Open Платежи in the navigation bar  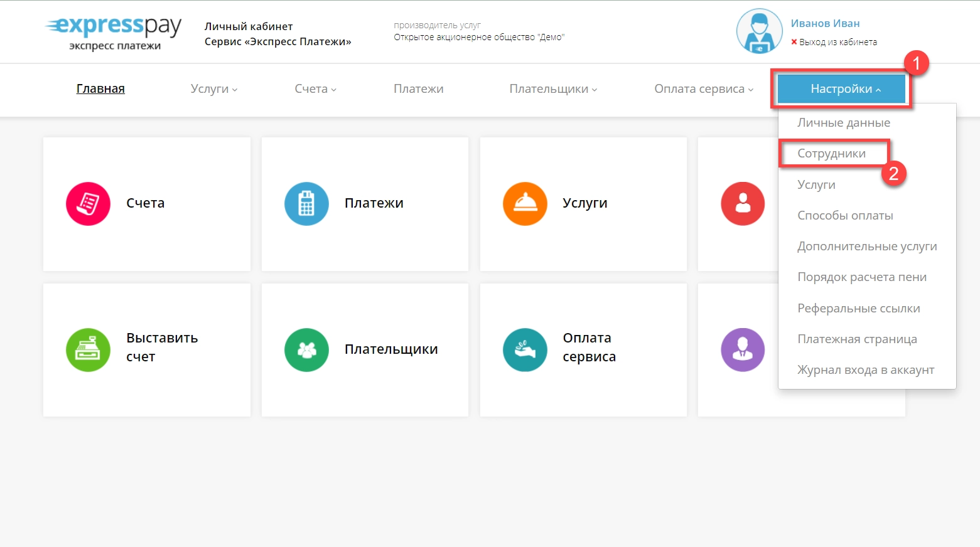click(419, 89)
